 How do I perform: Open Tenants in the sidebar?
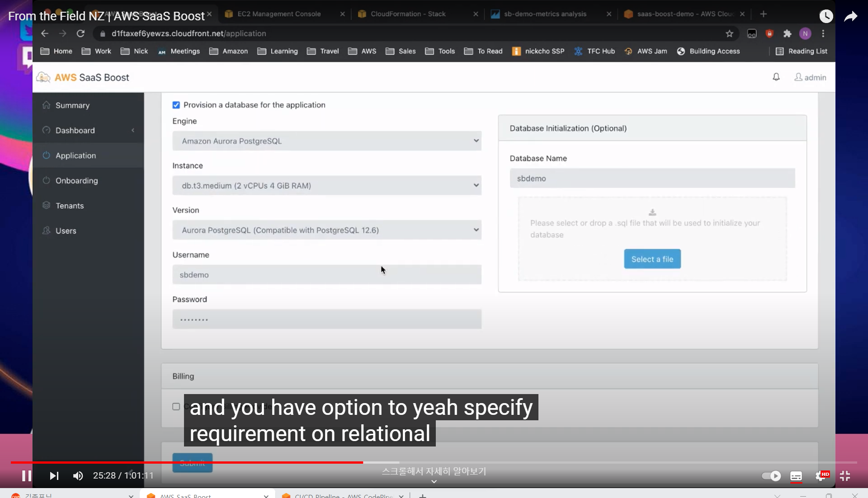70,206
